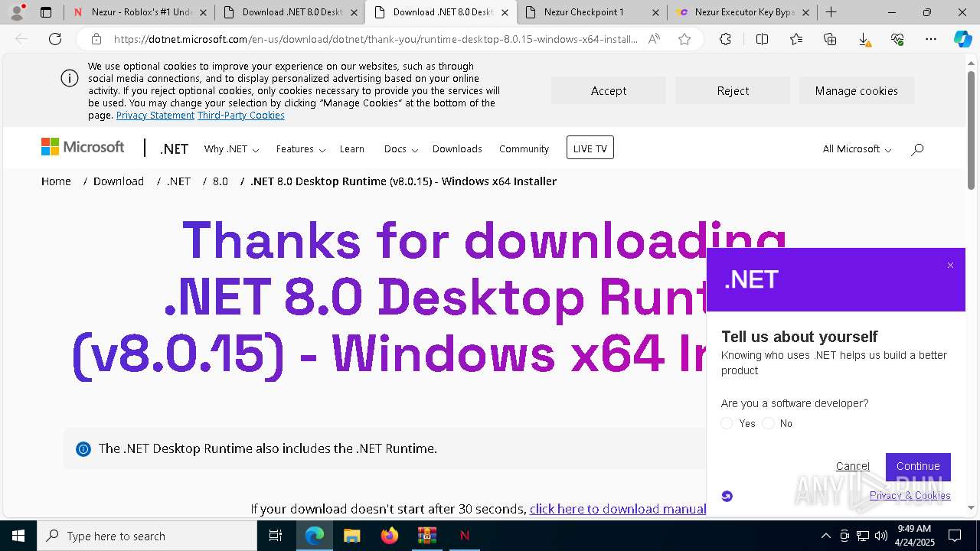Click the clock showing 9:49 AM
This screenshot has height=551, width=980.
click(913, 529)
